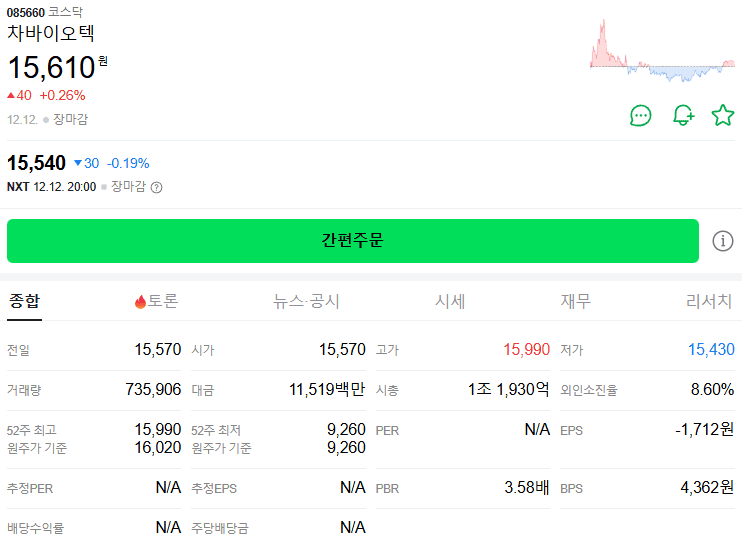Click the 52주 최저 value 9,260
This screenshot has height=547, width=742.
tap(346, 430)
